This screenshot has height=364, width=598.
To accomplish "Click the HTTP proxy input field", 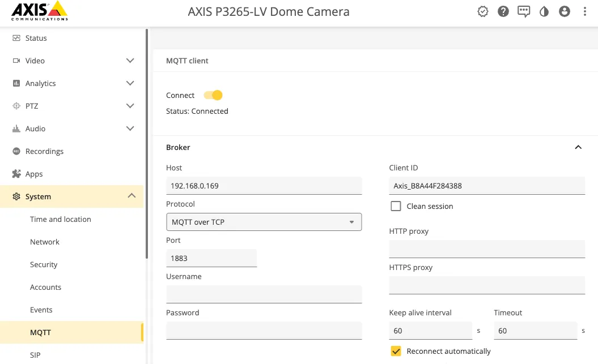I will (x=487, y=249).
